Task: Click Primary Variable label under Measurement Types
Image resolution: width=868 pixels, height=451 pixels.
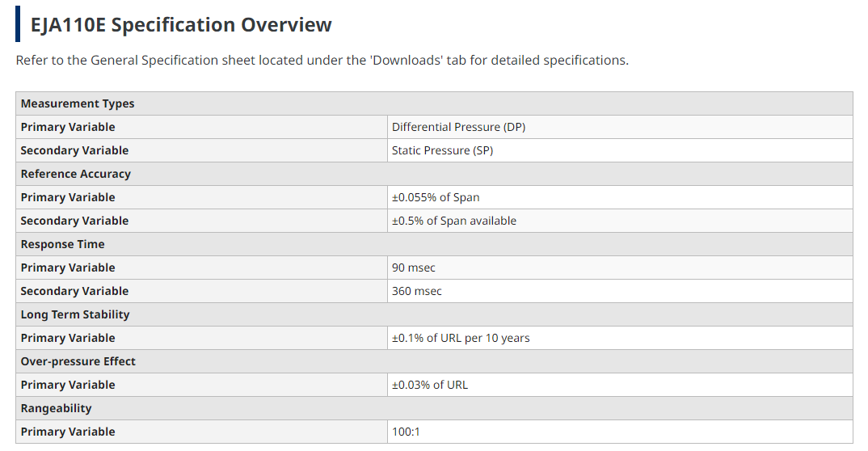Action: [68, 127]
